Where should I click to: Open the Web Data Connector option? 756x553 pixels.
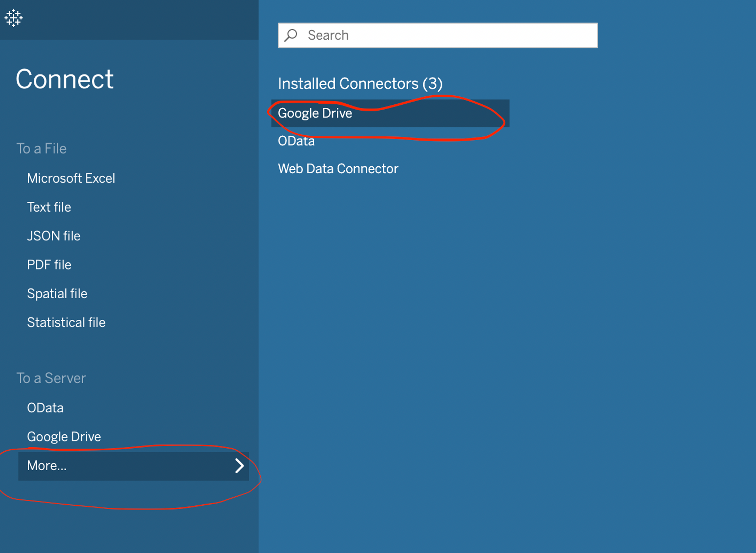338,169
